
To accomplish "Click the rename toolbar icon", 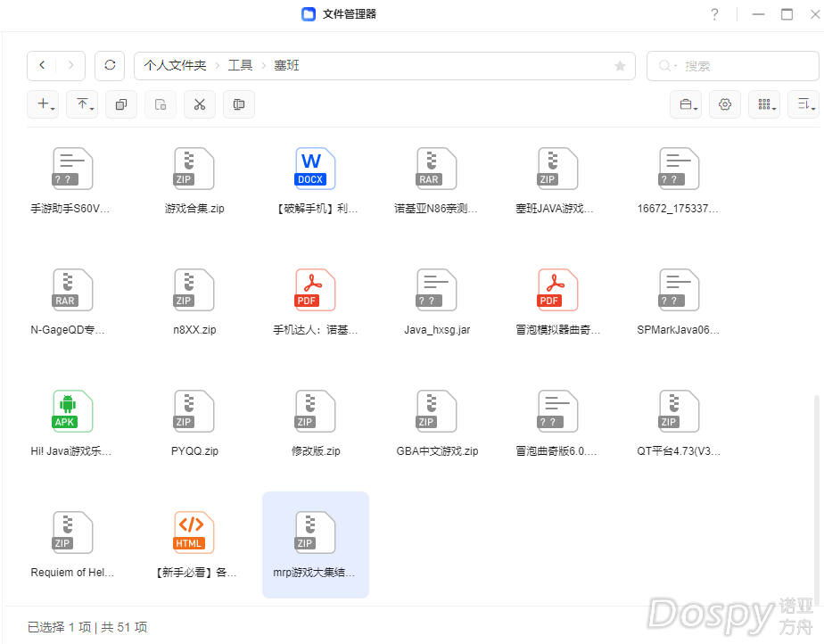I will pos(239,104).
